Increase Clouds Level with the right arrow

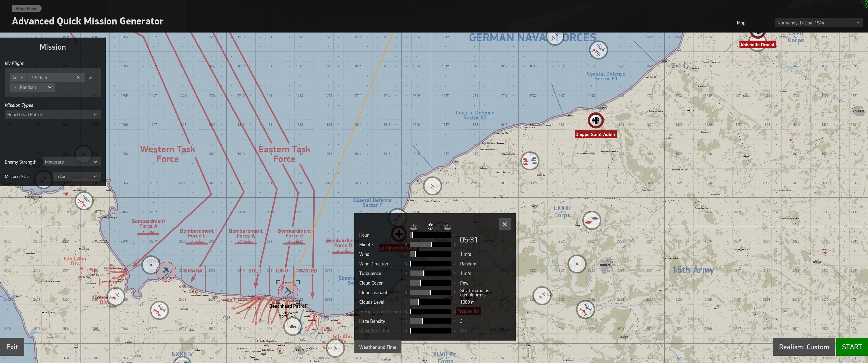point(454,302)
